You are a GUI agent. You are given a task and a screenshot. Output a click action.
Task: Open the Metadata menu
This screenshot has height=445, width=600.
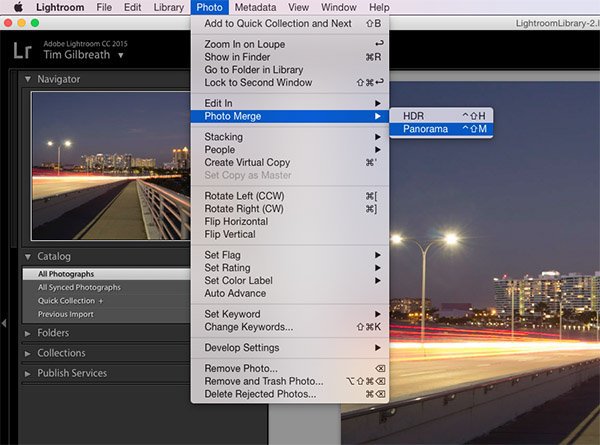[x=255, y=7]
